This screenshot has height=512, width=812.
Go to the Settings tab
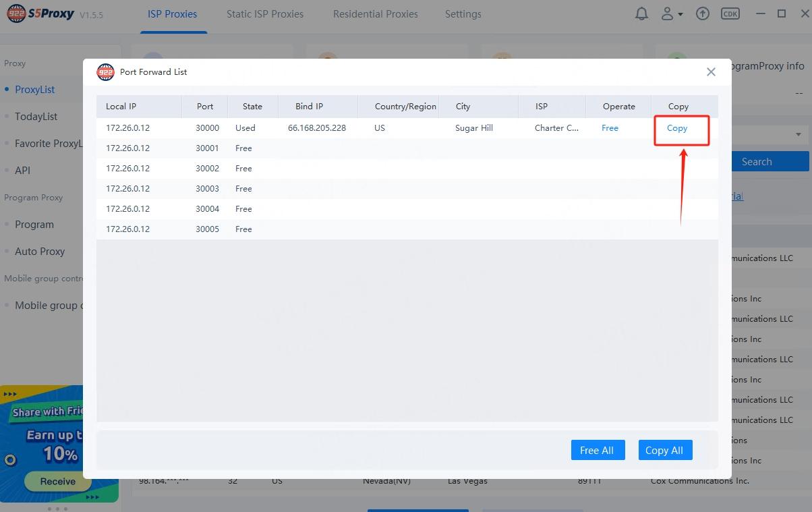(463, 14)
